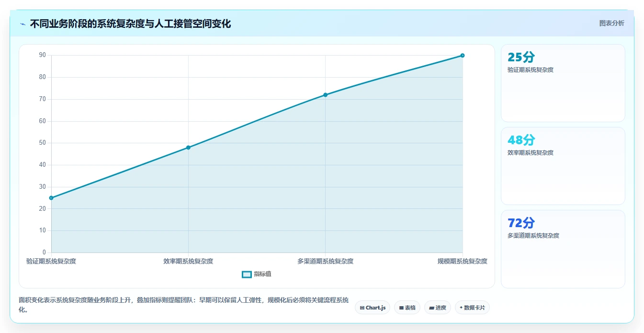Click the data point for 多渠道期系统复杂度
Image resolution: width=644 pixels, height=333 pixels.
point(325,95)
